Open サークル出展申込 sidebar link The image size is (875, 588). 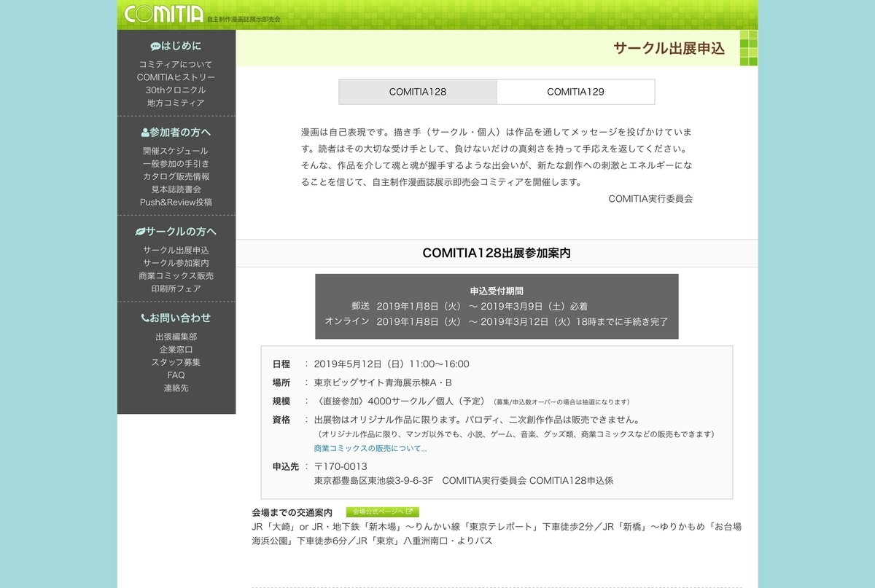pos(176,250)
